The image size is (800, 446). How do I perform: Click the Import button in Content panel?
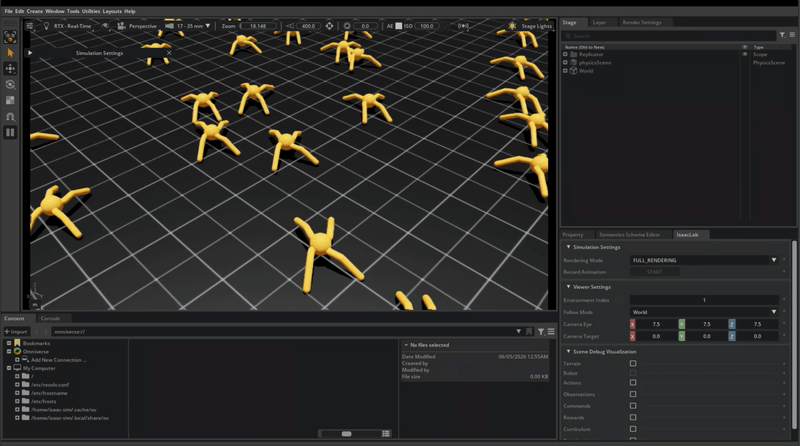pos(16,332)
